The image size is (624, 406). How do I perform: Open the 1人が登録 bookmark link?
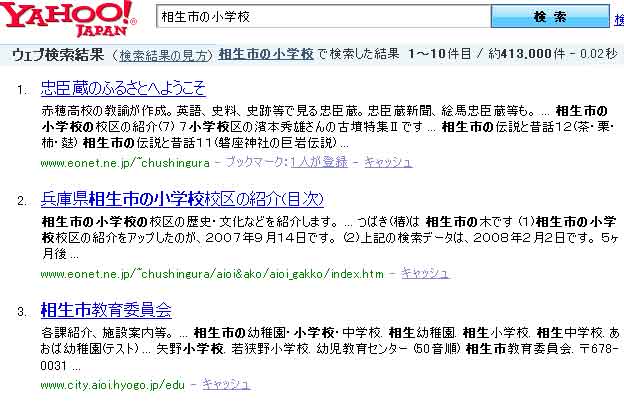click(x=322, y=162)
